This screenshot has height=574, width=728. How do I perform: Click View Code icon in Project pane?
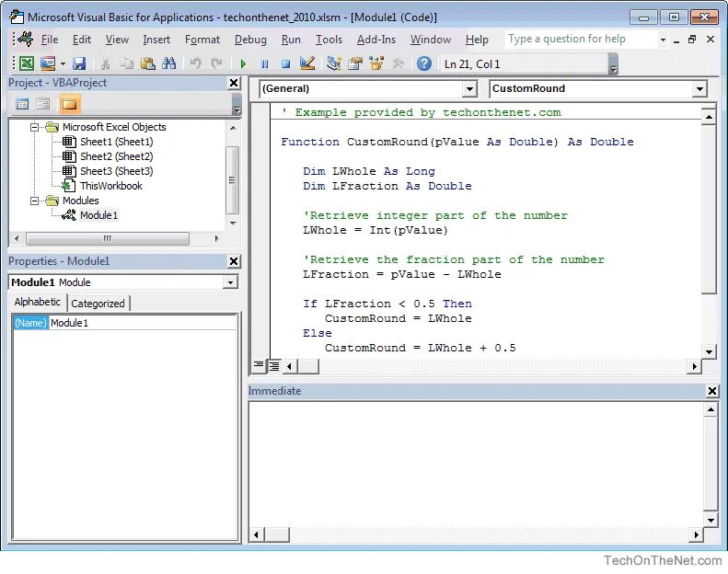point(22,103)
